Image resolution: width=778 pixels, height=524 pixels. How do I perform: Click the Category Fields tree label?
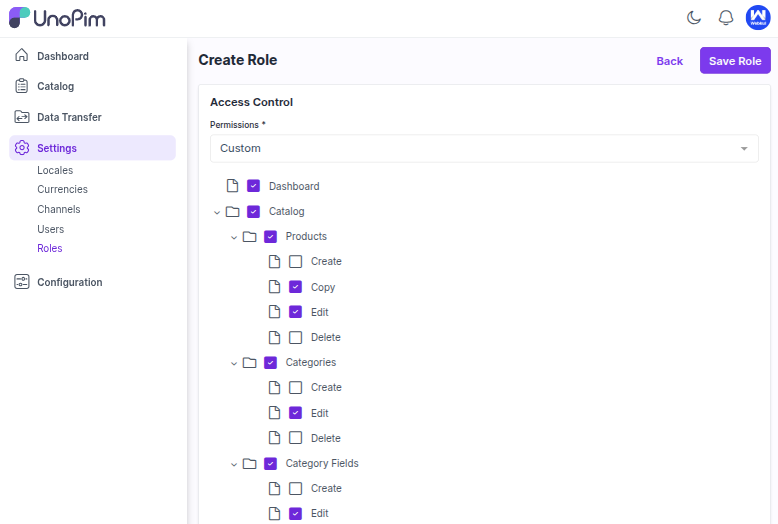tap(322, 463)
